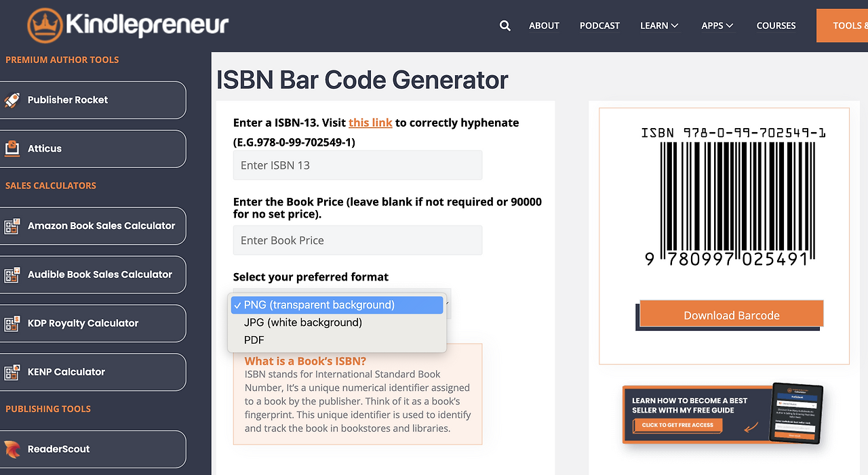Screen dimensions: 868x475
Task: Click the Kindlepreneur crown logo
Action: (45, 26)
